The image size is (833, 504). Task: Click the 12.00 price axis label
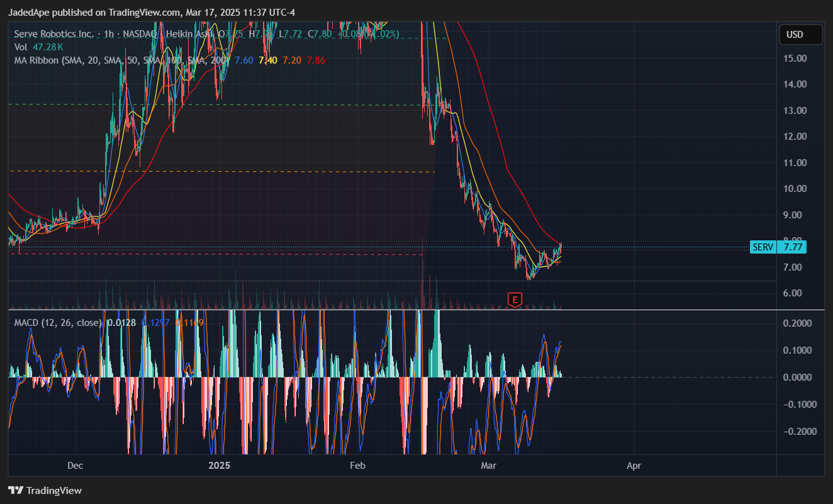796,137
